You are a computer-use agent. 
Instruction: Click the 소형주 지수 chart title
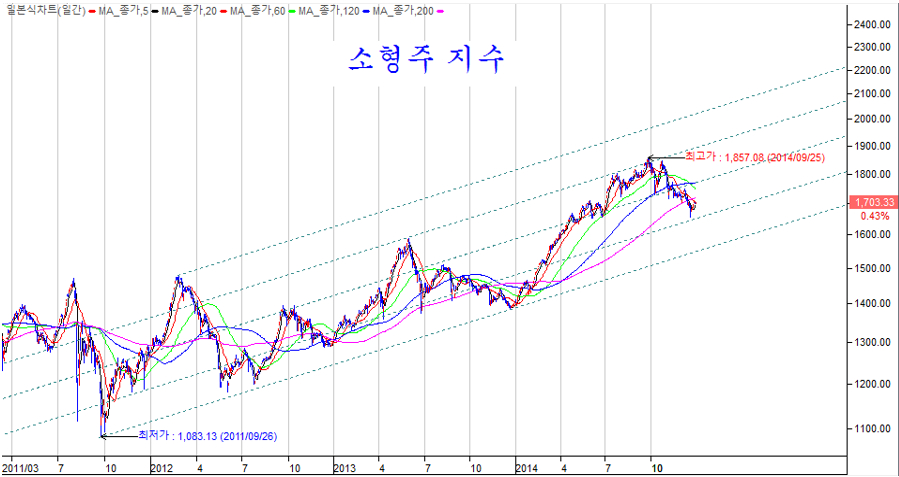point(427,58)
